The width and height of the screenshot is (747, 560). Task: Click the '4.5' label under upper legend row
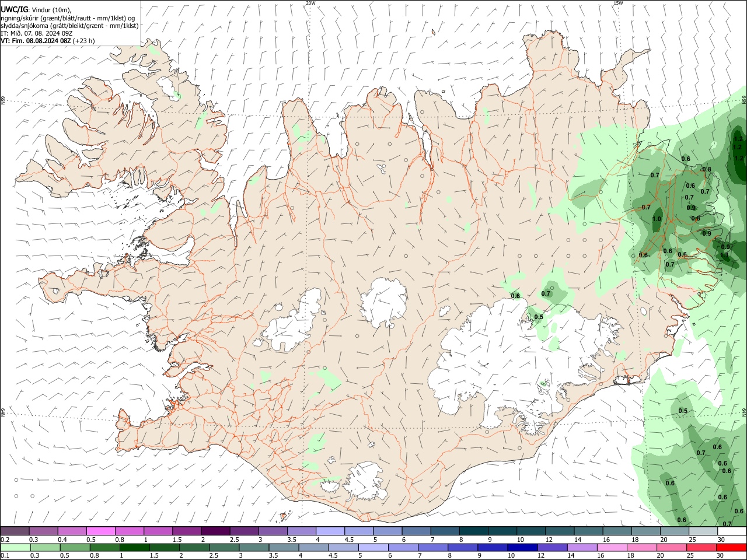point(349,540)
